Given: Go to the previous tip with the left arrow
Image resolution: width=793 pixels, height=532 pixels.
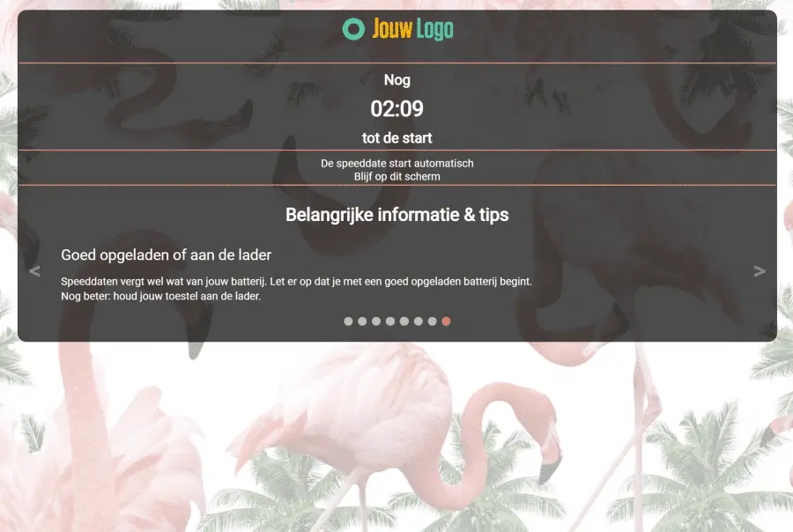Looking at the screenshot, I should point(34,271).
